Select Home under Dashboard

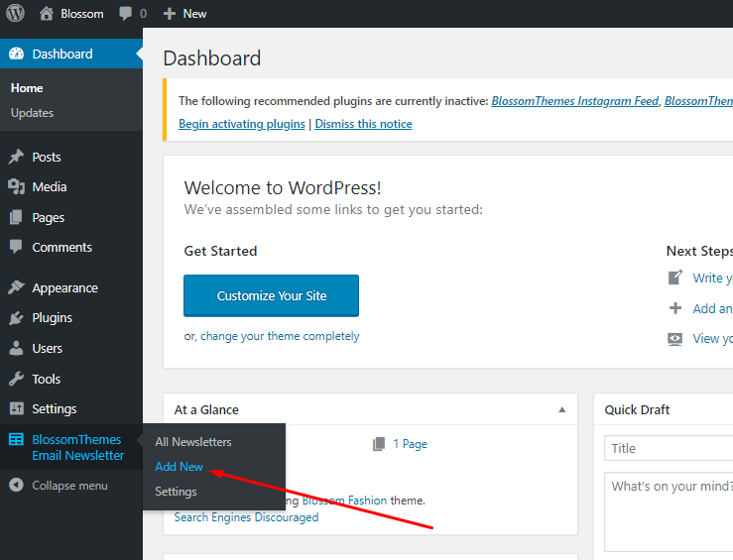point(27,88)
